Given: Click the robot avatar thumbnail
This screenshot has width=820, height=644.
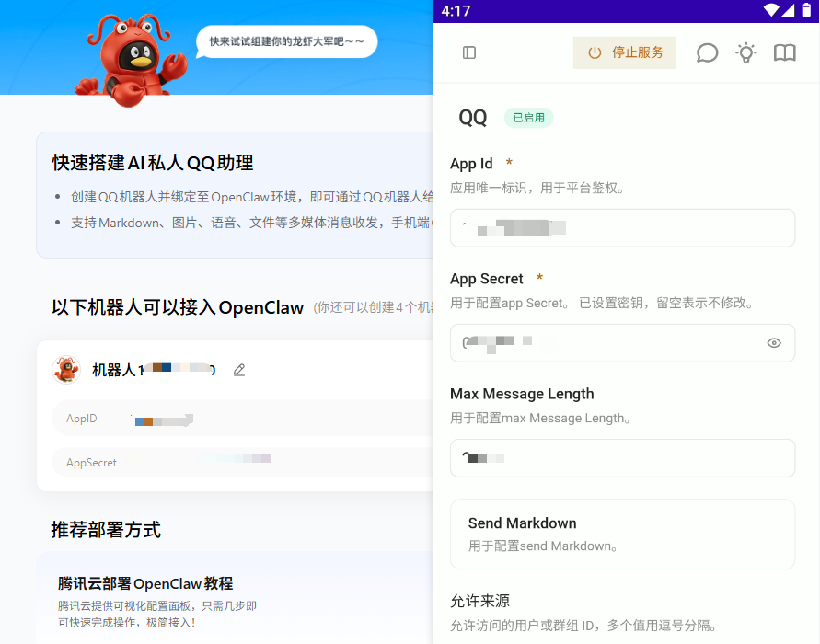Looking at the screenshot, I should [66, 370].
